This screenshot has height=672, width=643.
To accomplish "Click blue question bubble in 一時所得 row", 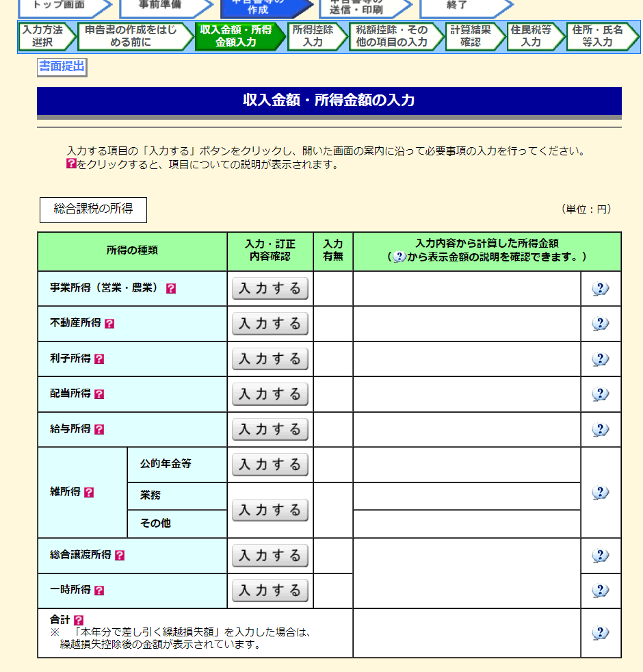I will click(x=601, y=591).
